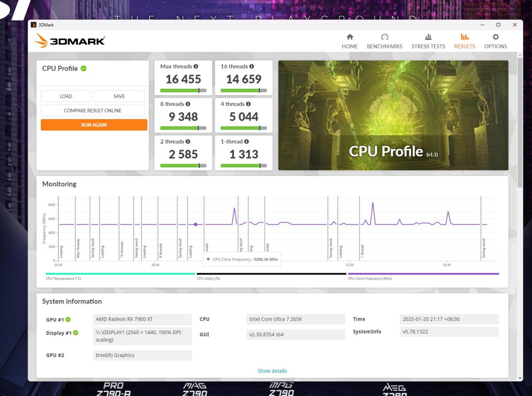Click the 4 threads score bar
The height and width of the screenshot is (396, 532).
tap(244, 128)
